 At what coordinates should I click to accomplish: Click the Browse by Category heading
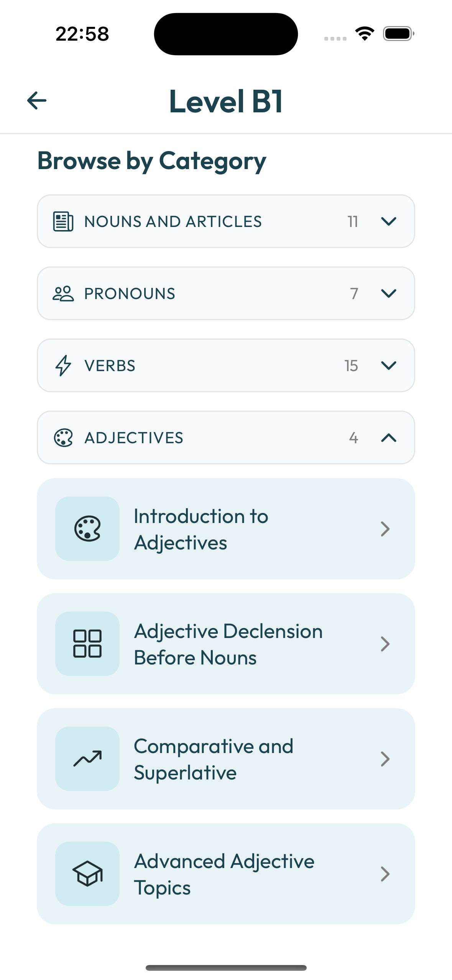tap(152, 161)
